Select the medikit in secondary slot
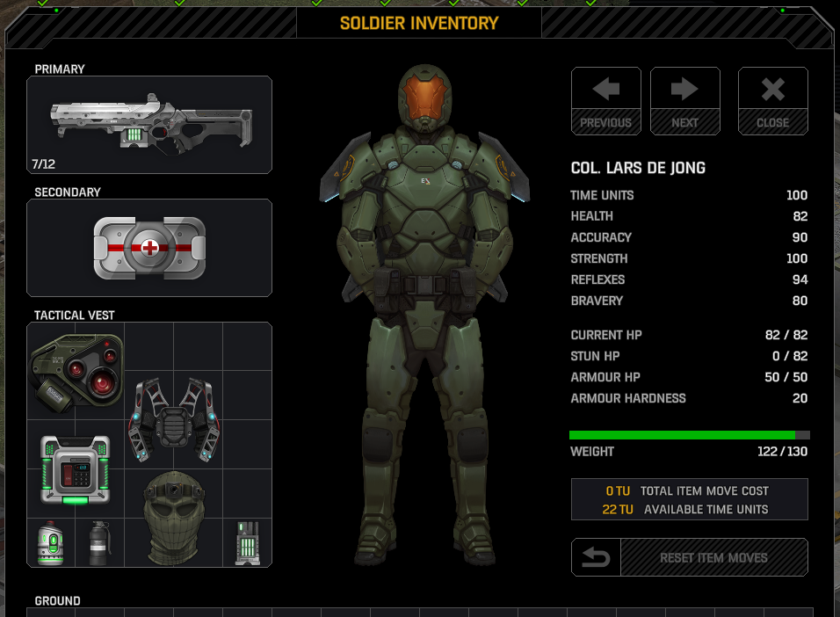Image resolution: width=840 pixels, height=617 pixels. [x=149, y=248]
